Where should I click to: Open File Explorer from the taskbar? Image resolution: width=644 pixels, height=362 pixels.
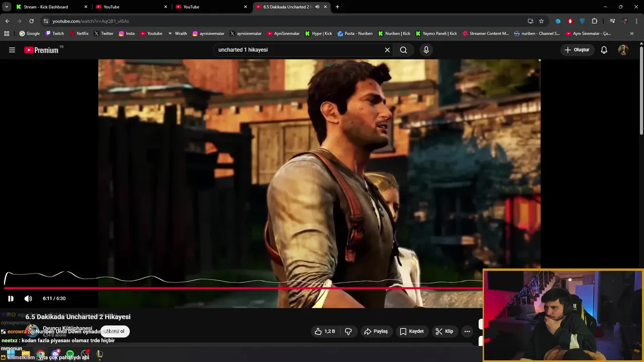26,354
